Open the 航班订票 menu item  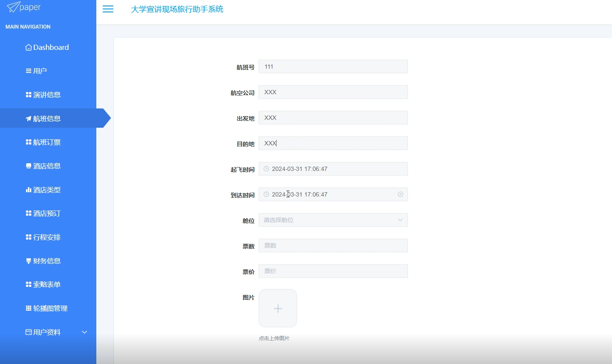click(48, 142)
